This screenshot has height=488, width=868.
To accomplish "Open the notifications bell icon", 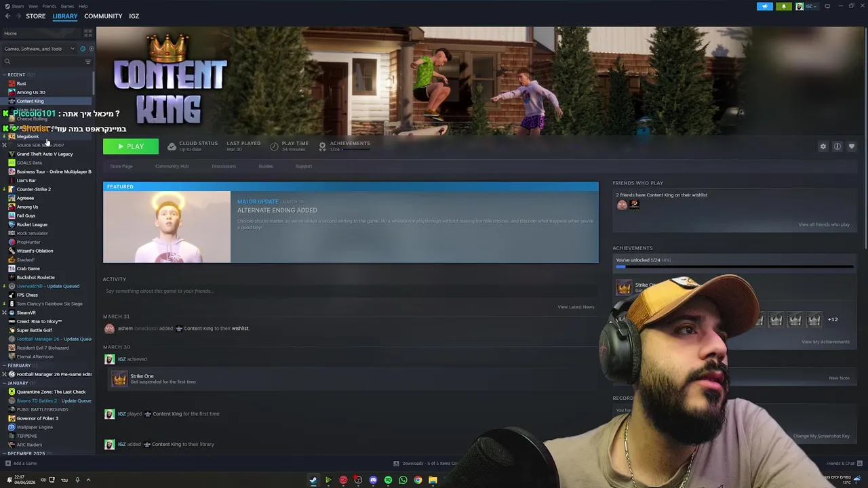I will point(783,7).
